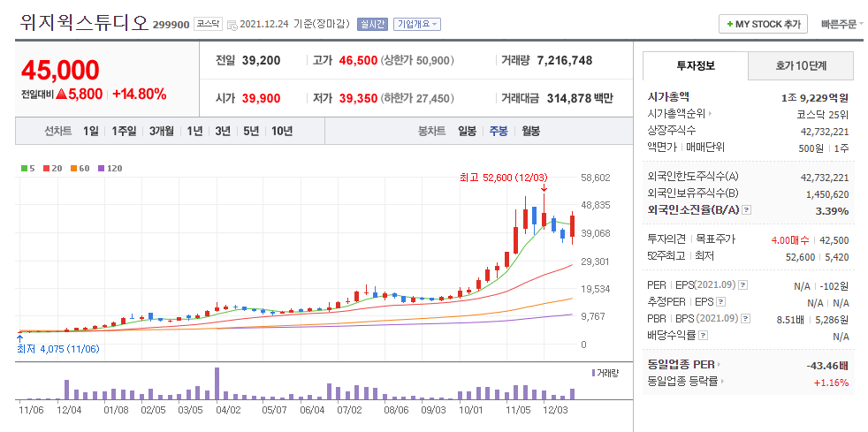
Task: Click the help icon next to 외국인소진율(B/A)
Action: [x=747, y=210]
